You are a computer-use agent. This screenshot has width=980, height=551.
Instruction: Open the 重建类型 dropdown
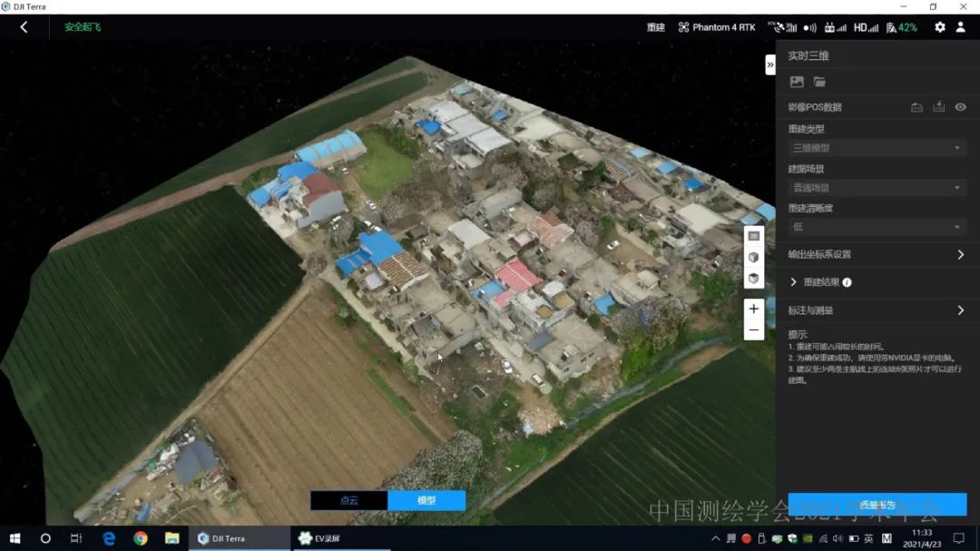[x=876, y=148]
